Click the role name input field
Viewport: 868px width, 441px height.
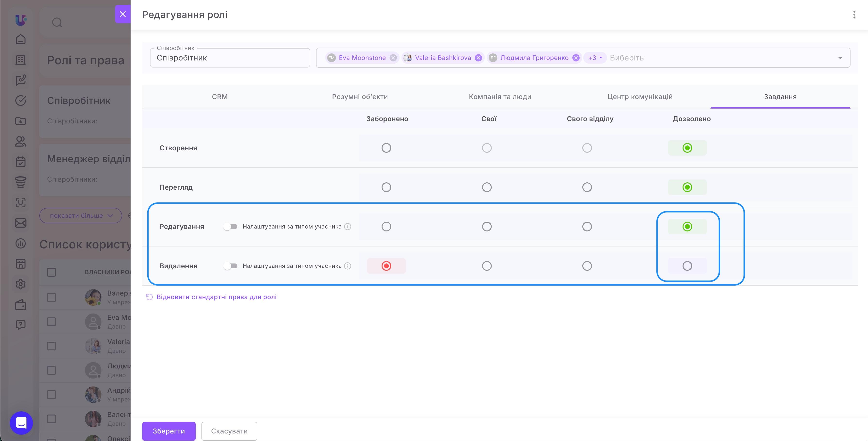tap(230, 58)
